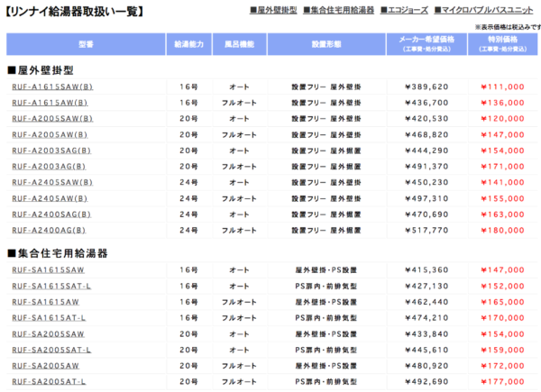
Task: Select the ■屋外壁掛型 section heading
Action: click(41, 70)
